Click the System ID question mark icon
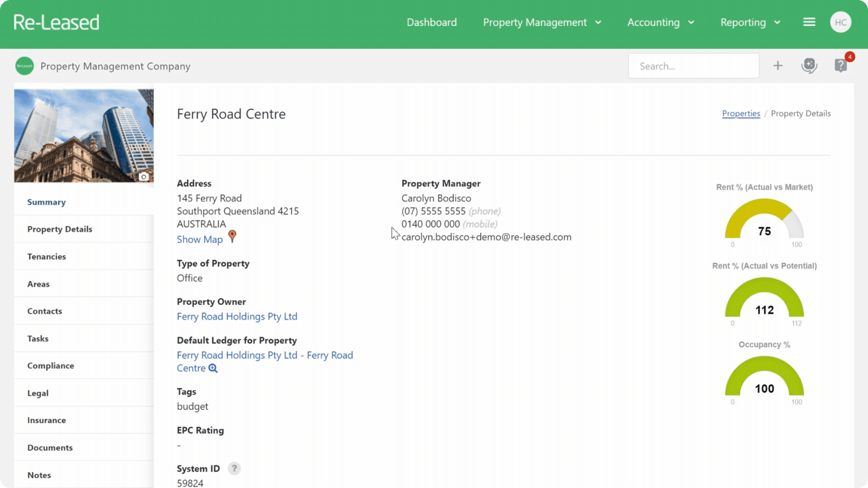The image size is (868, 488). (x=234, y=469)
